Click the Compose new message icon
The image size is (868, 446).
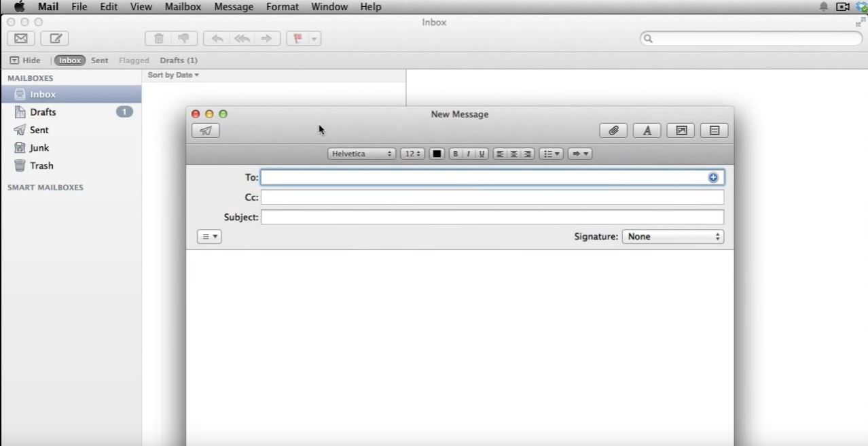pyautogui.click(x=55, y=39)
